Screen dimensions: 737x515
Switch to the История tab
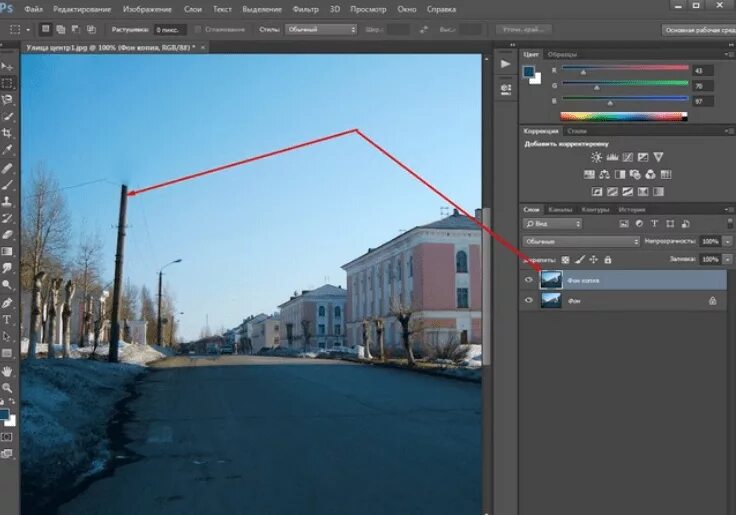[632, 210]
